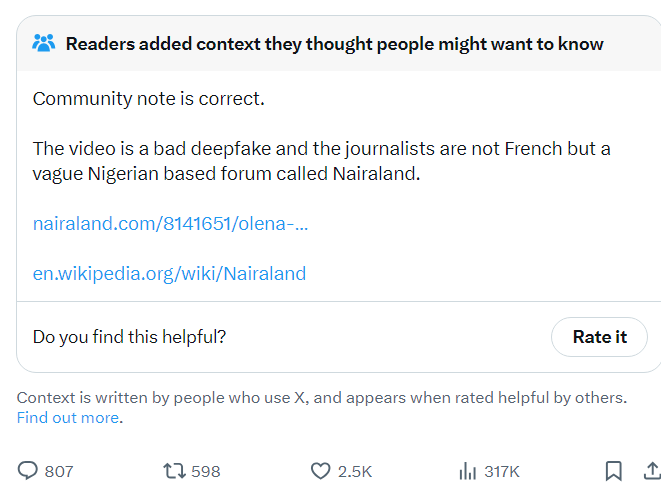Open view analytics bar chart icon
Screen dimensions: 661x488
468,471
